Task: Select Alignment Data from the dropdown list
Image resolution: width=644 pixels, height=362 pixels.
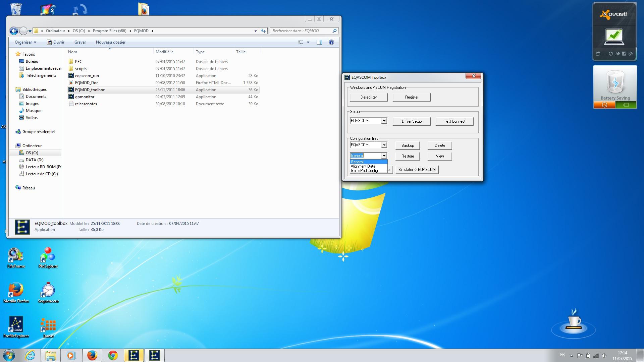Action: pyautogui.click(x=363, y=166)
